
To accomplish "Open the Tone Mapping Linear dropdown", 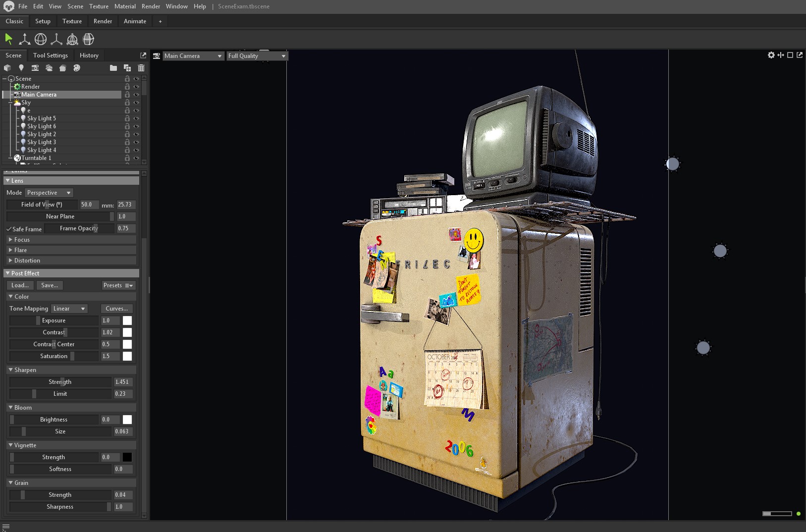I will (69, 309).
